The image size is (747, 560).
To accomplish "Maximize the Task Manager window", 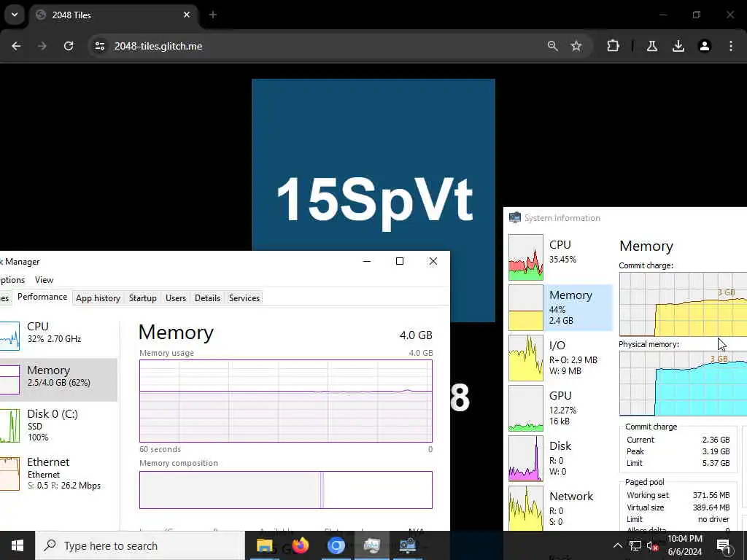I will click(x=400, y=262).
